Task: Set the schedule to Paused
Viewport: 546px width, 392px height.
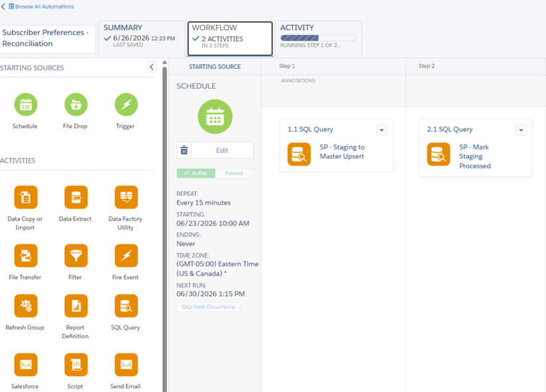Action: point(234,173)
